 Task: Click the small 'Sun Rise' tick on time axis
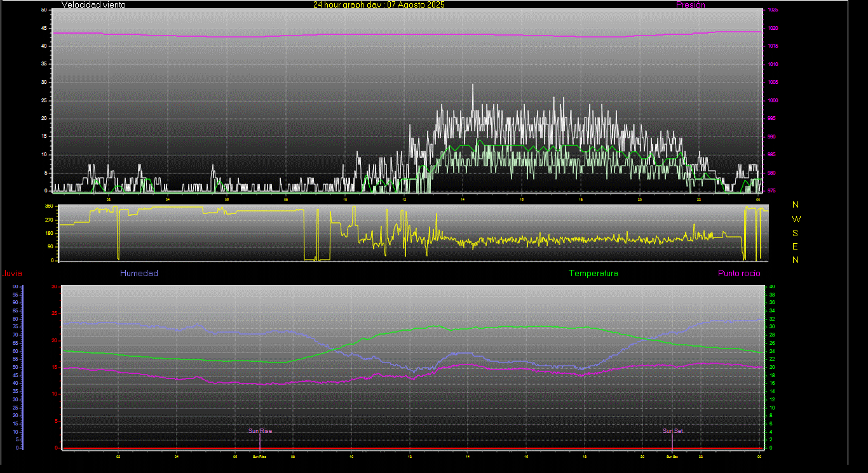tap(259, 456)
